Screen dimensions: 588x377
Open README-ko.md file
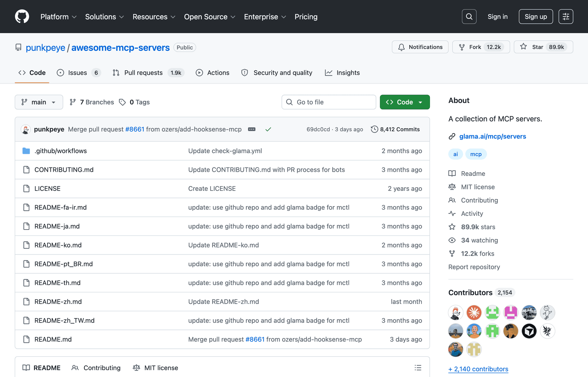58,245
